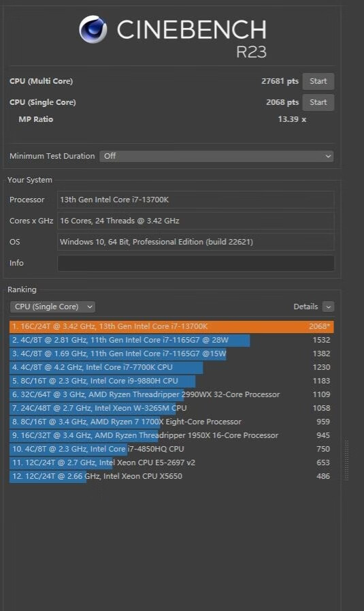Click the dotted panel resize handle

click(x=347, y=460)
